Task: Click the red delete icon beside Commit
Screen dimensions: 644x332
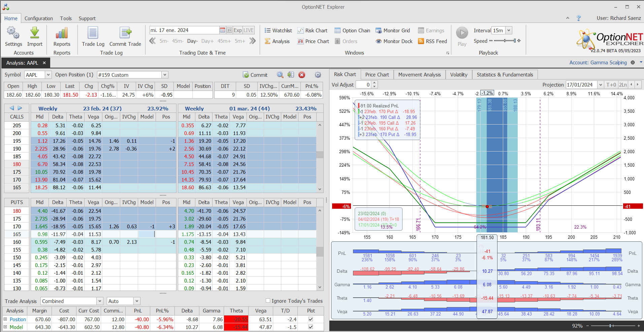Action: tap(302, 75)
